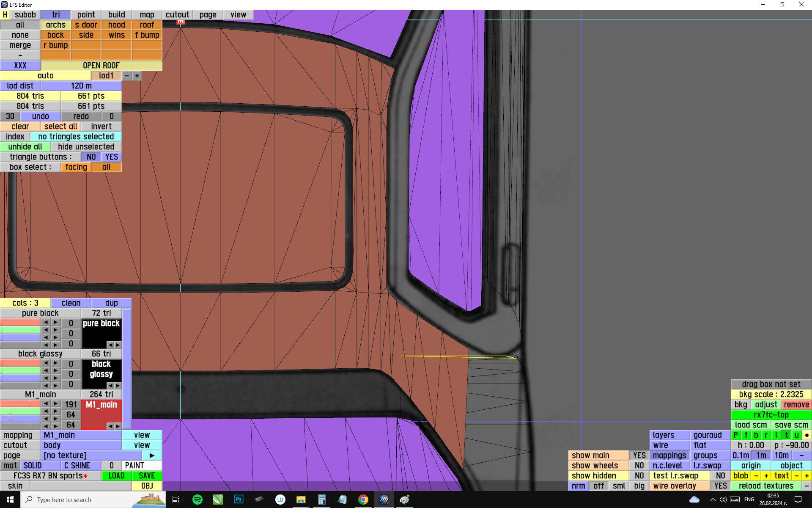The width and height of the screenshot is (812, 508).
Task: Switch to the cutout tab
Action: click(177, 15)
